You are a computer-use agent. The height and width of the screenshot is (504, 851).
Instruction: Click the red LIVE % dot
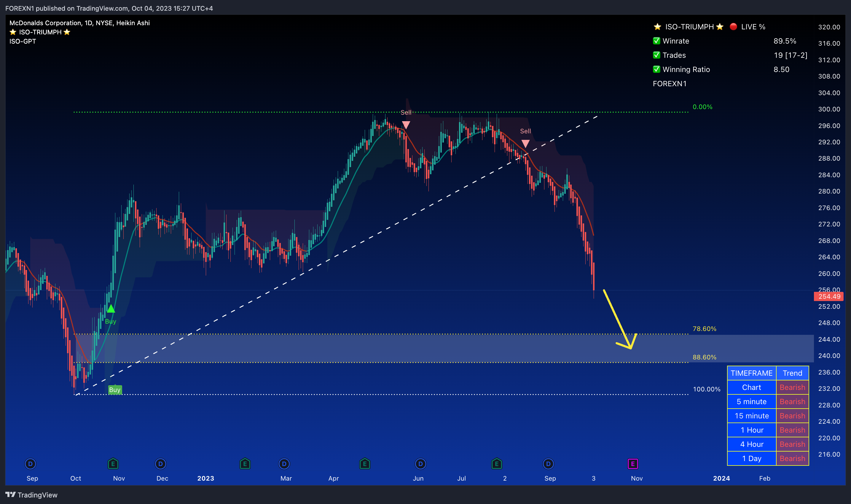733,26
